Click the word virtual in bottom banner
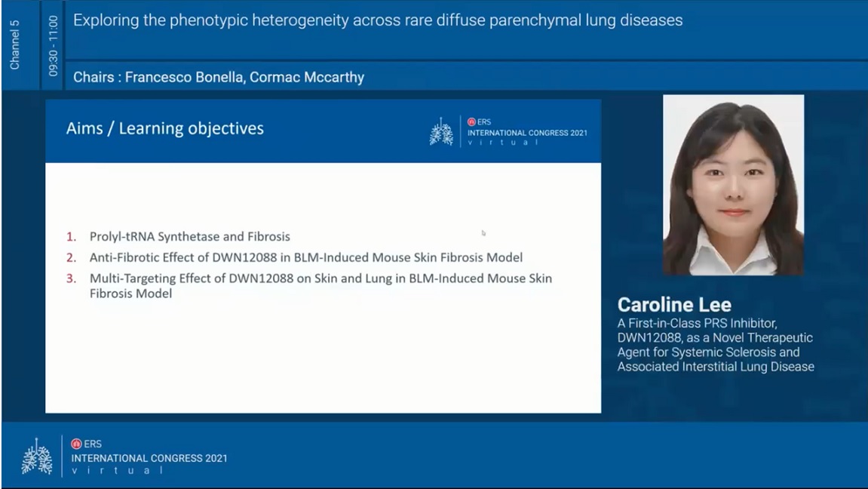This screenshot has width=868, height=489. (x=117, y=471)
